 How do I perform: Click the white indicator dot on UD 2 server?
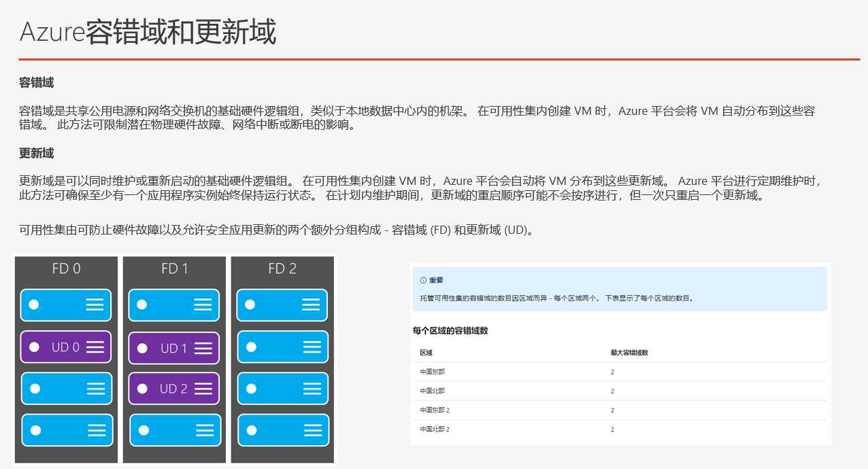pyautogui.click(x=142, y=389)
